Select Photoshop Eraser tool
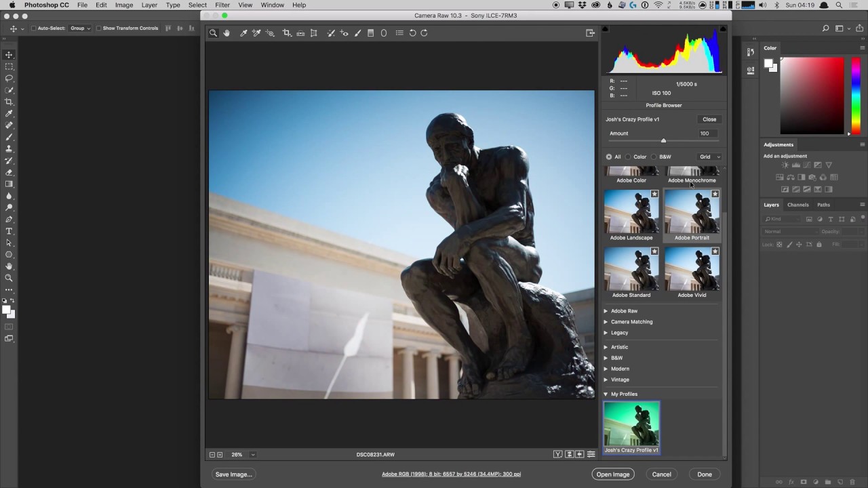Image resolution: width=868 pixels, height=488 pixels. pyautogui.click(x=9, y=172)
